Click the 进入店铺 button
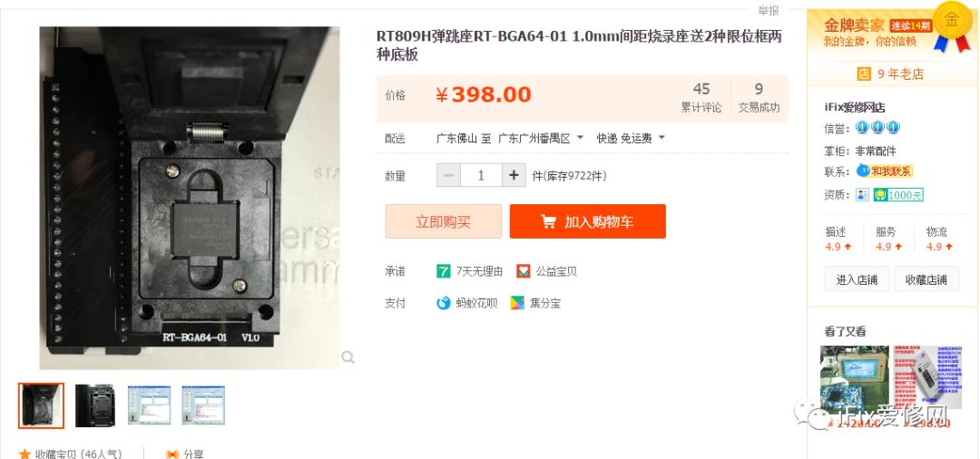 pos(857,279)
